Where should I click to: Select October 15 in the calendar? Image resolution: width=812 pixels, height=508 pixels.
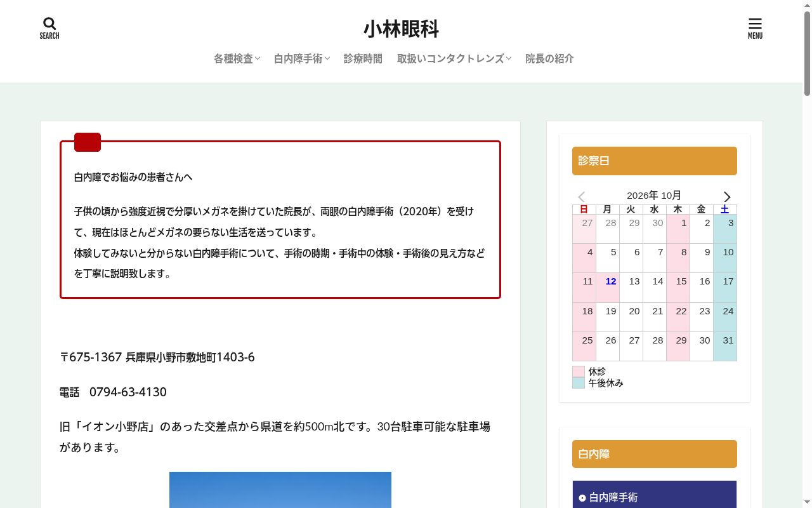pyautogui.click(x=678, y=288)
